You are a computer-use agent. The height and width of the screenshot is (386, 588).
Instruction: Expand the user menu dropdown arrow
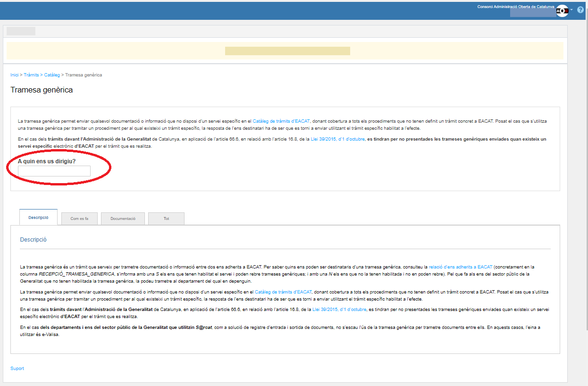click(x=571, y=10)
